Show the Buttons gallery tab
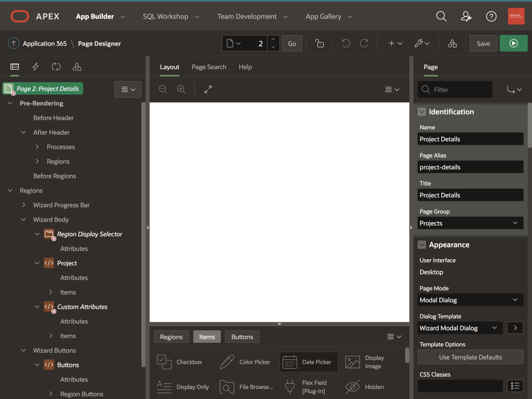This screenshot has height=399, width=532. 242,337
